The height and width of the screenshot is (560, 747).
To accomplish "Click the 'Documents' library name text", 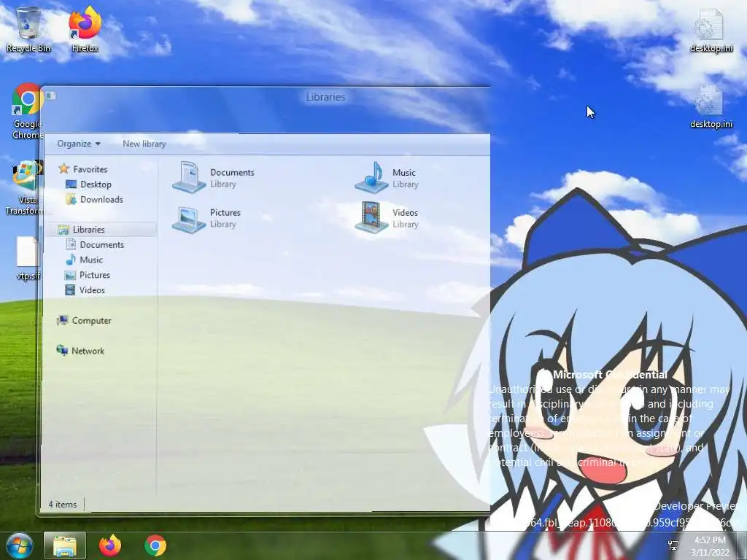I will [232, 172].
